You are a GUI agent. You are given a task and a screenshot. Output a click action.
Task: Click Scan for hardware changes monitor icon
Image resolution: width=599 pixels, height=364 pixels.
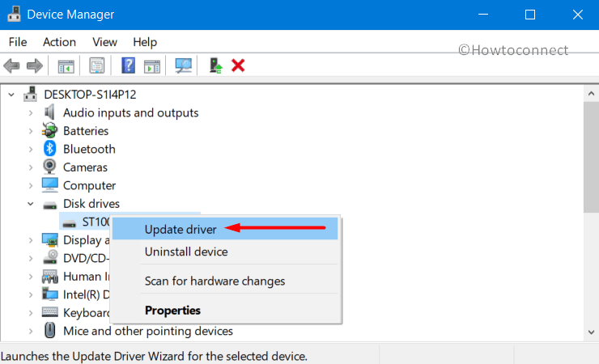coord(184,66)
